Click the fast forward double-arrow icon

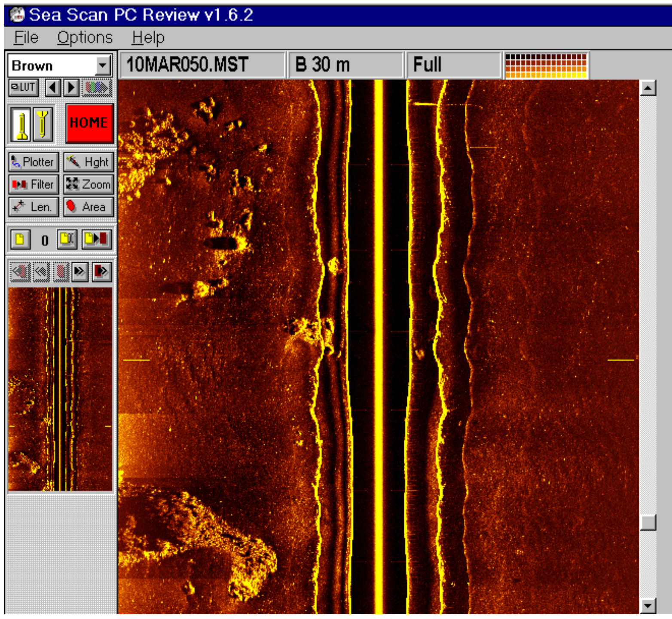point(80,272)
